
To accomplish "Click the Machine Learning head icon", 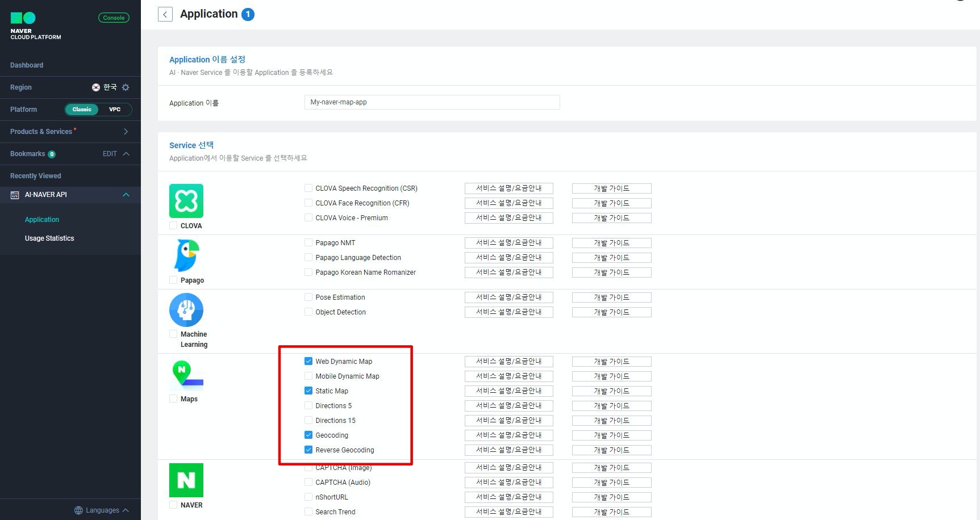I will tap(186, 310).
